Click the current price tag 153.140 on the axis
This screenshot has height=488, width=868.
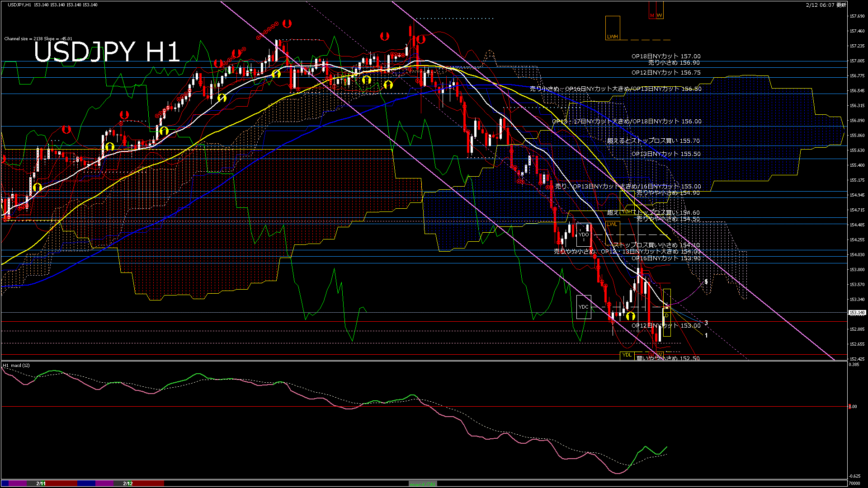coord(857,313)
